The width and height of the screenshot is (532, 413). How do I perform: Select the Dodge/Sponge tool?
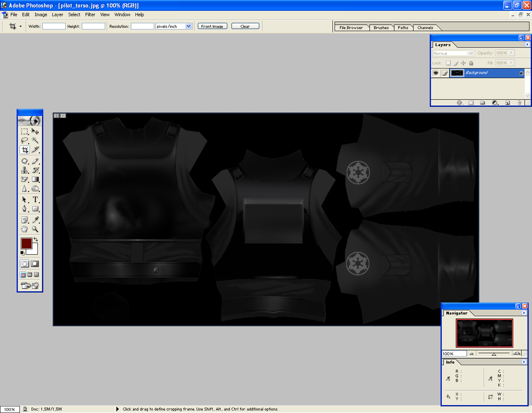pos(35,188)
